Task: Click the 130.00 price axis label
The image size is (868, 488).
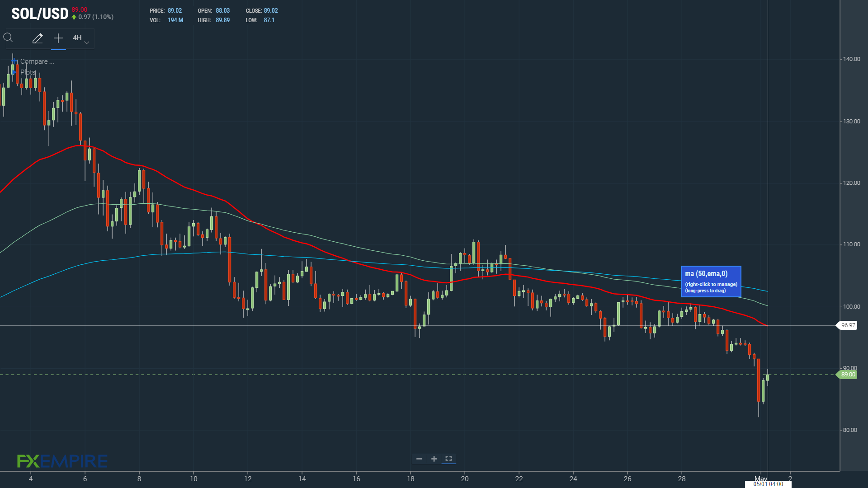Action: tap(852, 122)
